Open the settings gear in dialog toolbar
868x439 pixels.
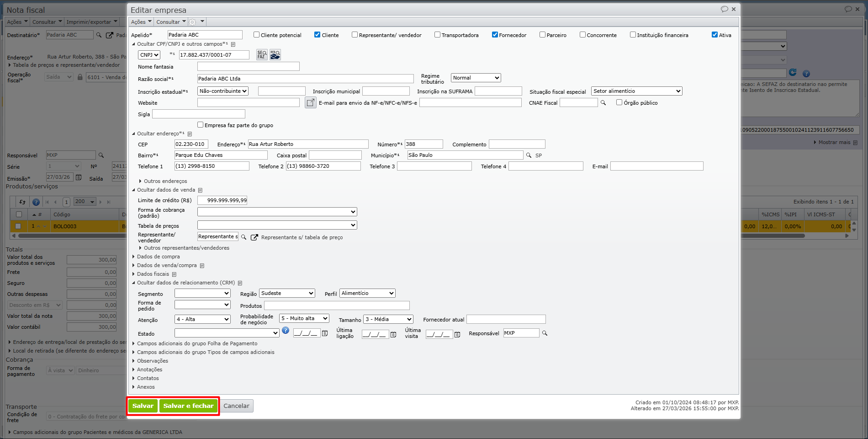tap(193, 22)
